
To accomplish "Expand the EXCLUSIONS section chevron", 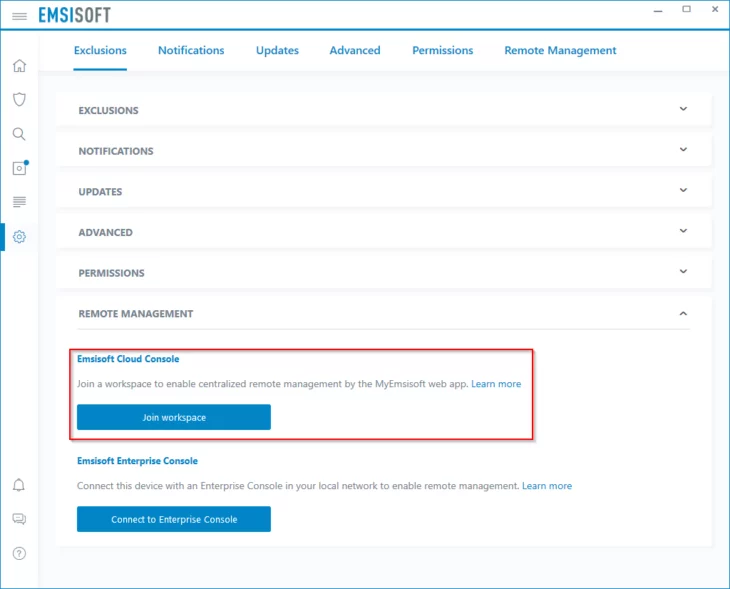I will (x=683, y=109).
